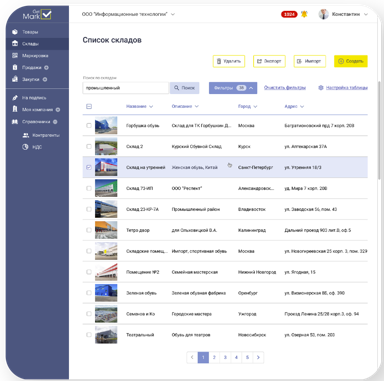Open the 1024 notifications badge

[x=289, y=14]
